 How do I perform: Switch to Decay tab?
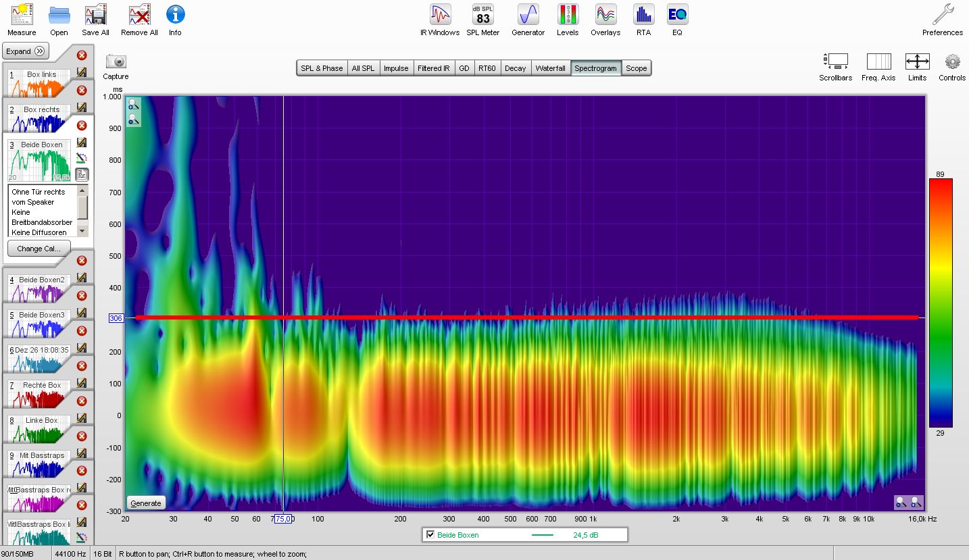pyautogui.click(x=515, y=68)
